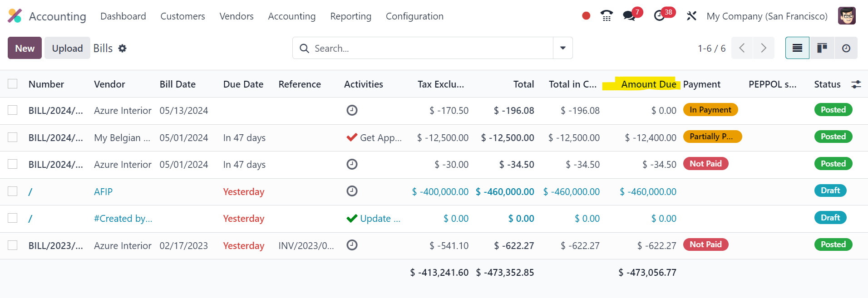
Task: Click reference INV/2023/0...
Action: click(x=306, y=245)
